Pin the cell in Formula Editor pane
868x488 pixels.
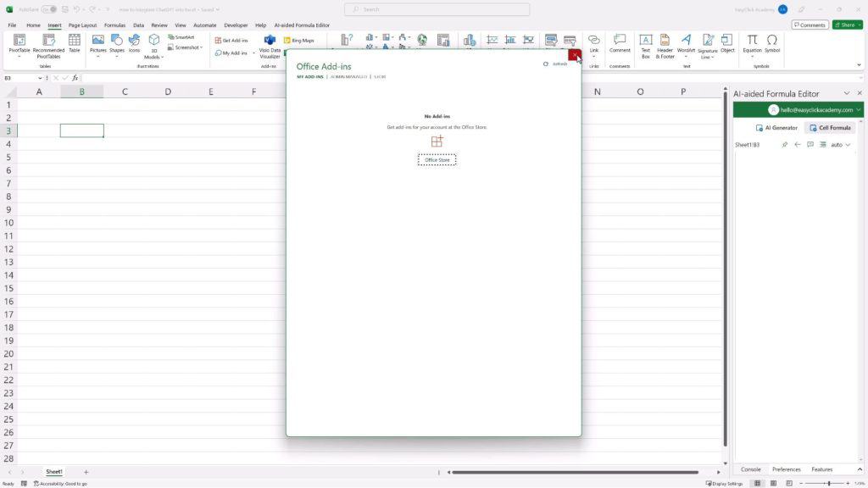coord(784,144)
